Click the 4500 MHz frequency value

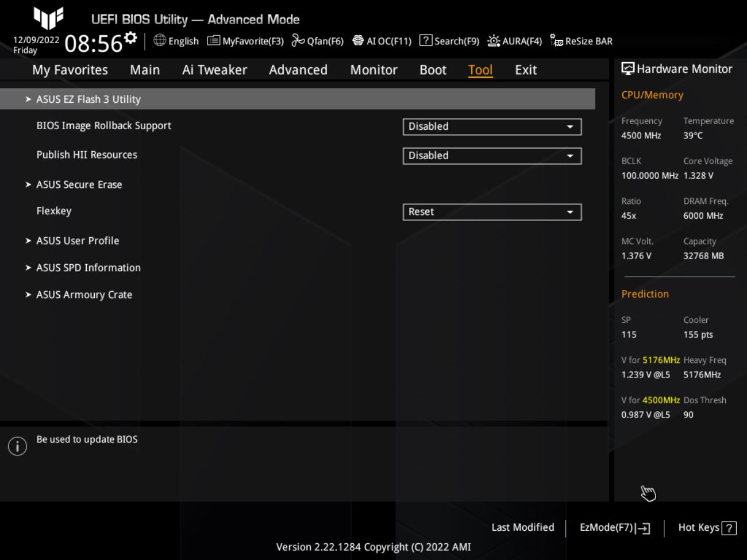coord(641,136)
